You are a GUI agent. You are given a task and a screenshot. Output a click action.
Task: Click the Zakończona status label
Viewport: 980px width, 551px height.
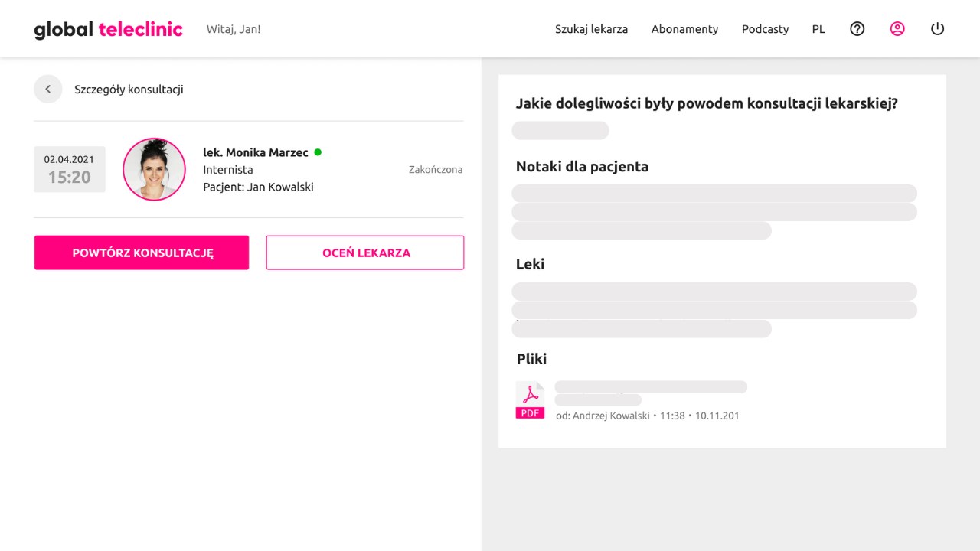click(436, 170)
